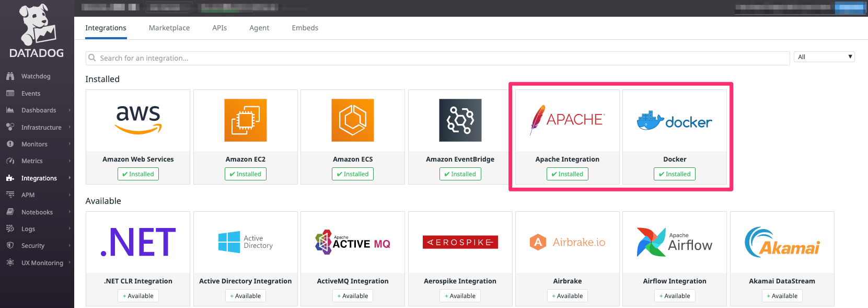This screenshot has width=868, height=308.
Task: Open the APIs tab
Action: click(x=219, y=28)
